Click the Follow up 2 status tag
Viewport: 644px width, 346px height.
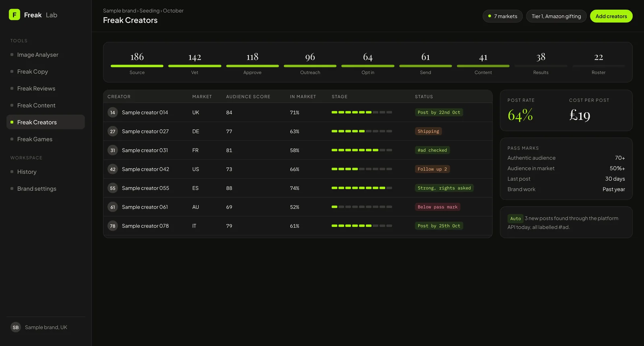[x=432, y=169]
